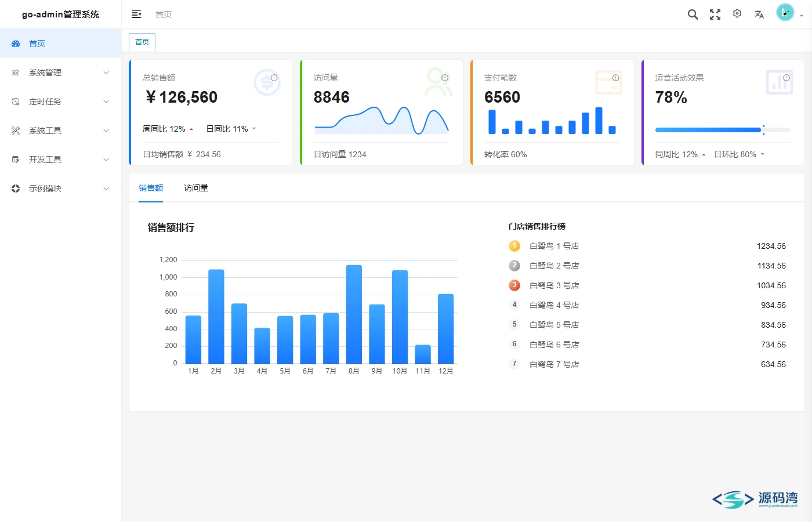The image size is (812, 522).
Task: Enter fullscreen mode icon
Action: coord(715,14)
